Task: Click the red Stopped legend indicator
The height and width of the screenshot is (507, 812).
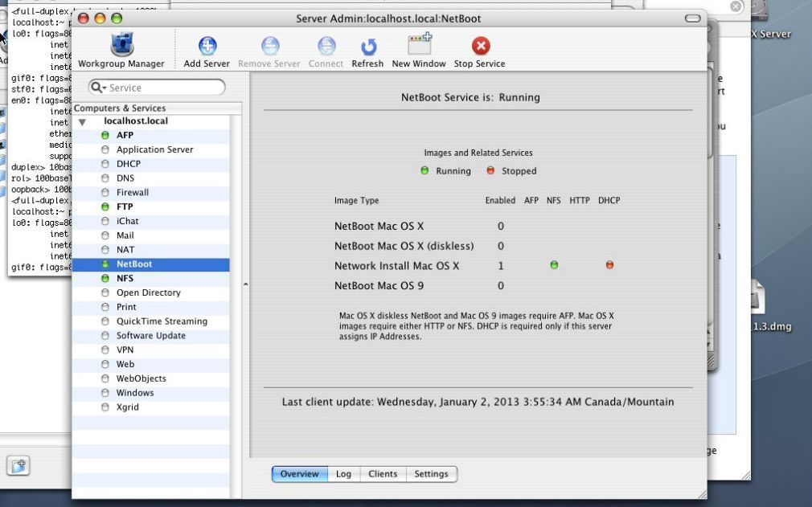Action: [490, 170]
